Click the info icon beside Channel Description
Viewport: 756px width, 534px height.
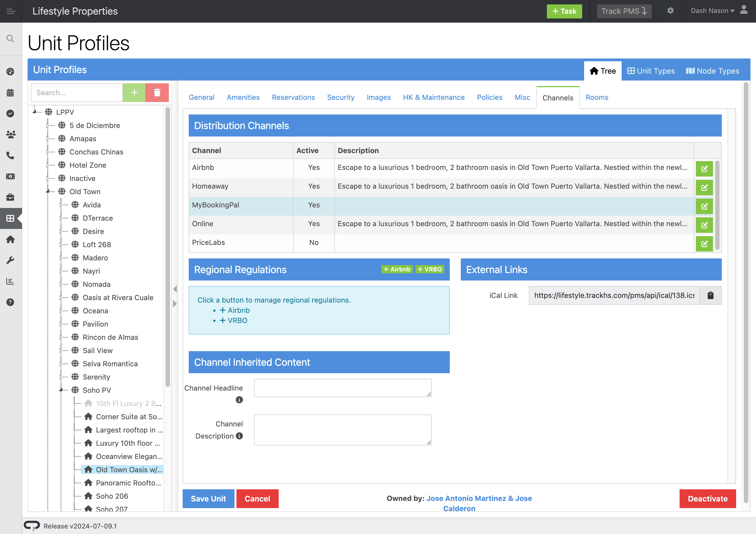239,436
